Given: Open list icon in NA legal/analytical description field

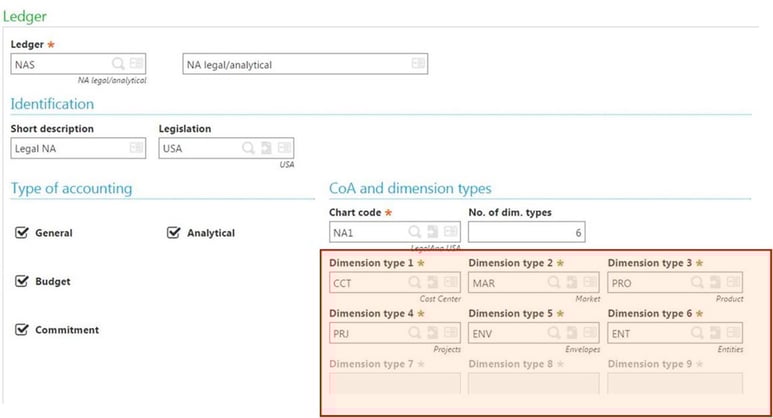Looking at the screenshot, I should click(418, 63).
